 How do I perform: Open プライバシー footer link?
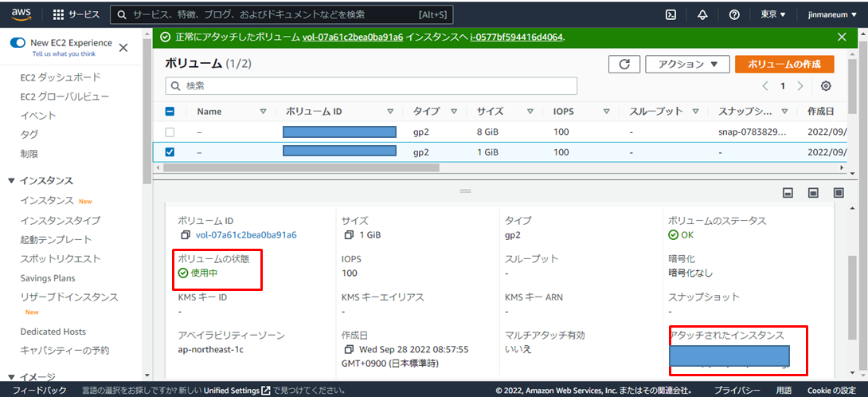point(737,391)
